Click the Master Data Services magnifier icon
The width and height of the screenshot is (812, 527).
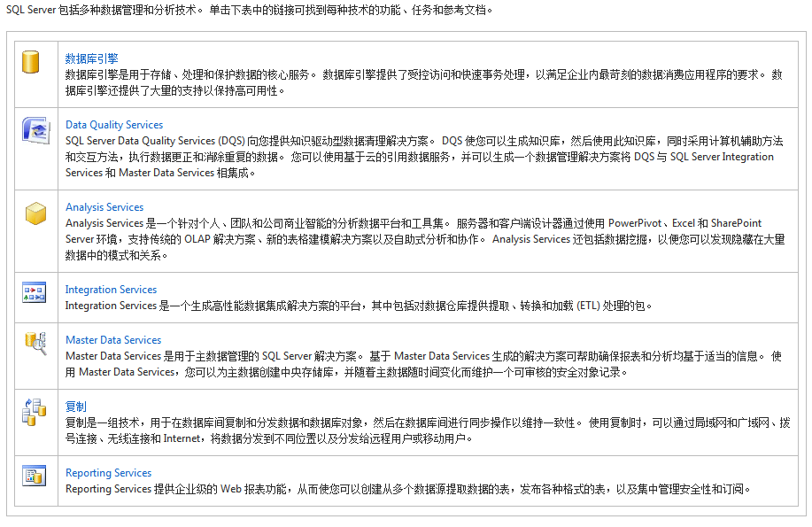(35, 343)
